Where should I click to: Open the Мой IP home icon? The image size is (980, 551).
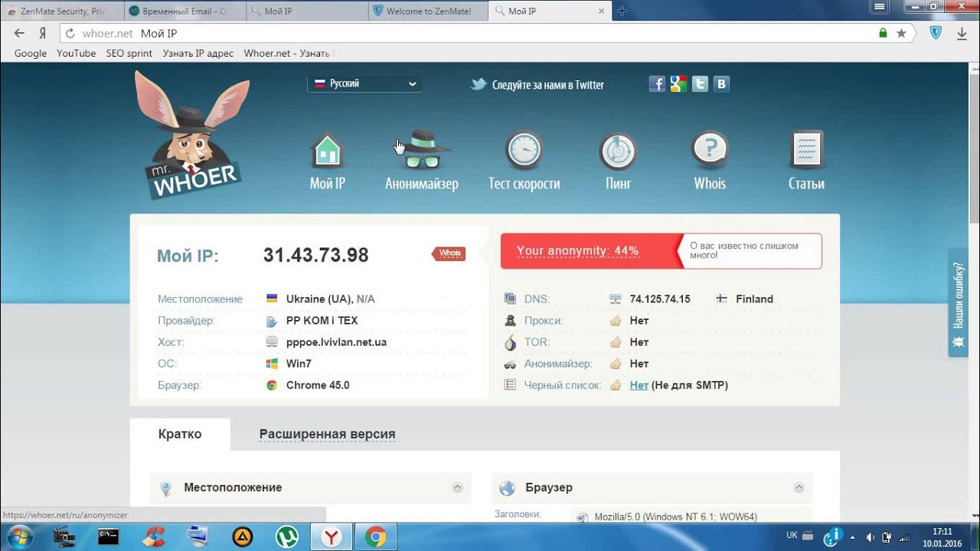pos(327,151)
